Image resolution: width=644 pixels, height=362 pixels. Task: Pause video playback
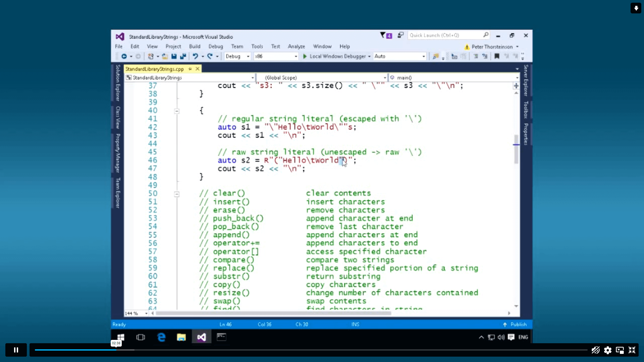coord(16,350)
